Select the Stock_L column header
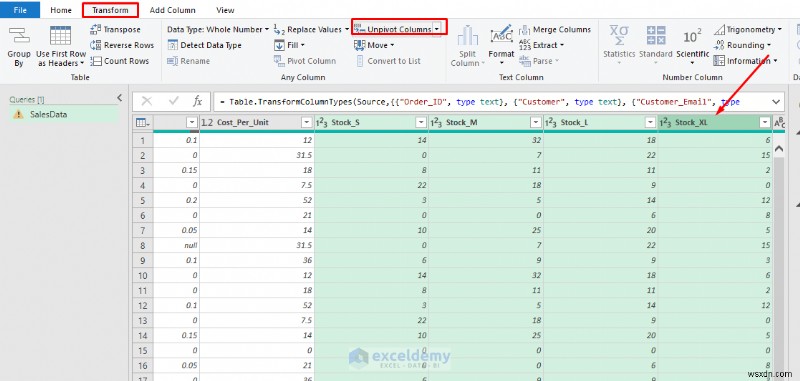800x381 pixels. tap(601, 122)
